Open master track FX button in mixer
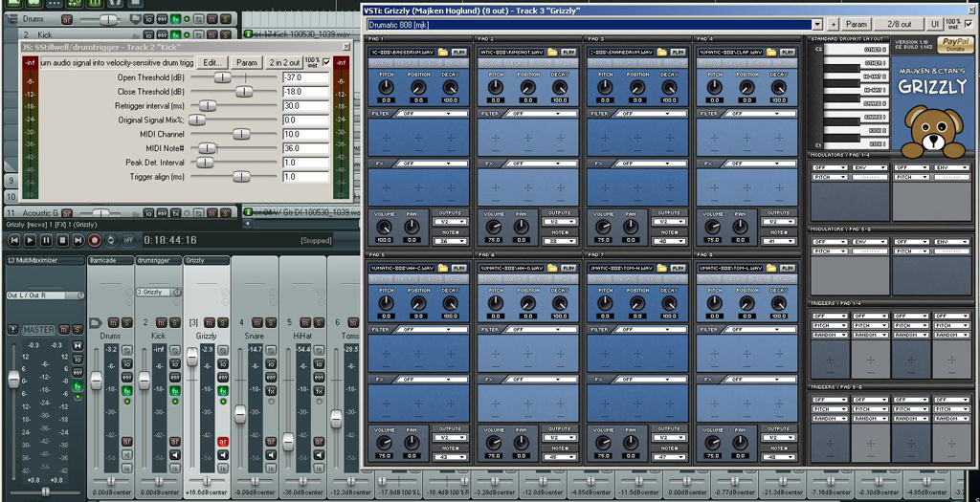980x502 pixels. tap(78, 386)
